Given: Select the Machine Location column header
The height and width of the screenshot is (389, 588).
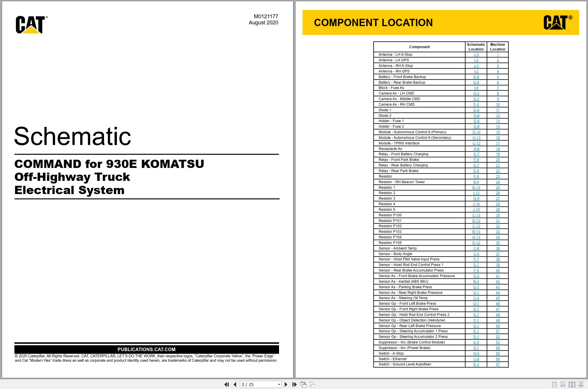Looking at the screenshot, I should [498, 47].
